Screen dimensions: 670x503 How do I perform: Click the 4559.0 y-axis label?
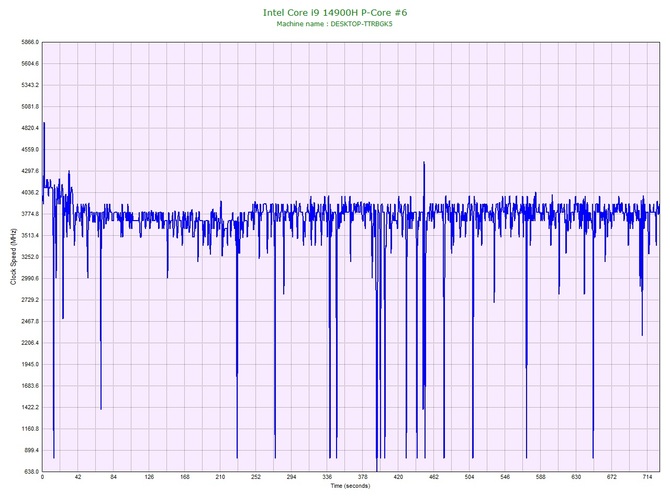click(30, 150)
